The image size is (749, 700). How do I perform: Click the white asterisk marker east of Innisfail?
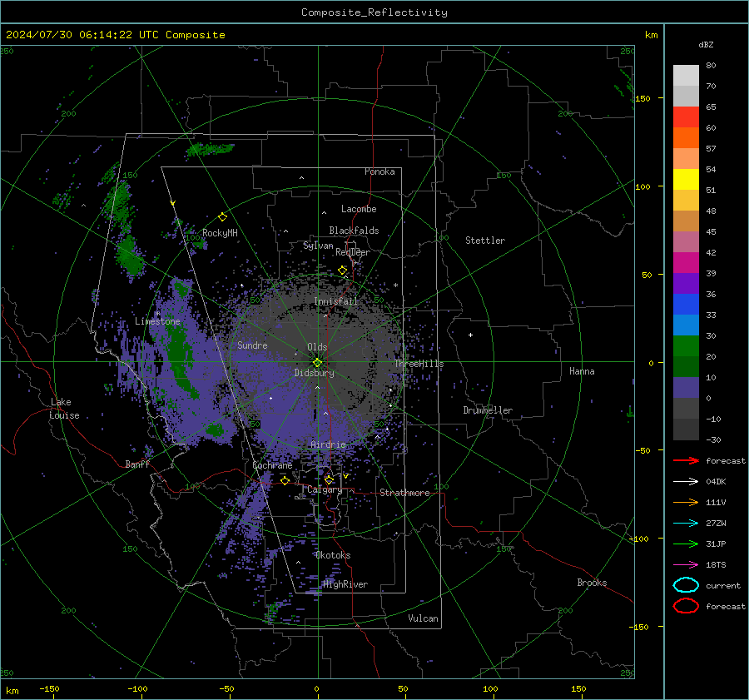[x=395, y=285]
